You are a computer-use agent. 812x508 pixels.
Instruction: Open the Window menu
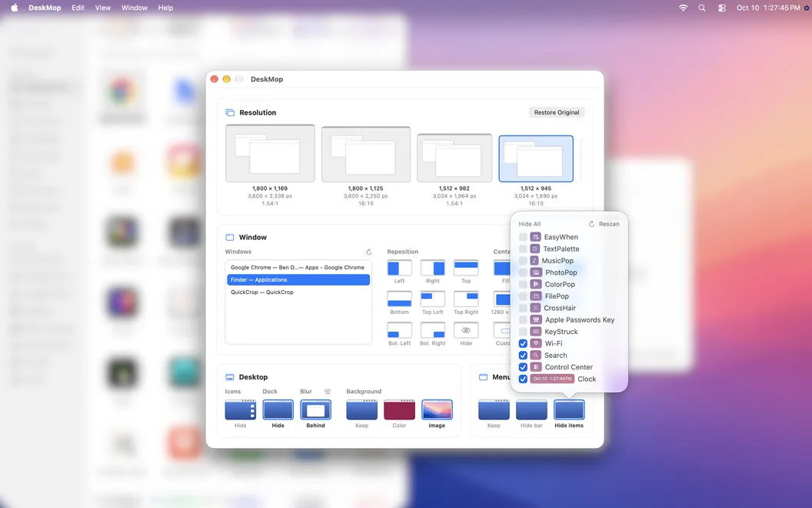point(134,8)
